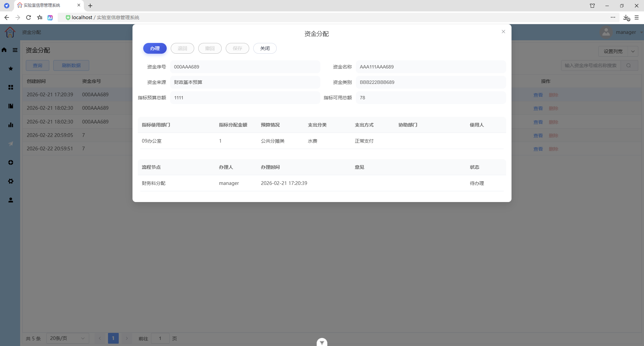644x346 pixels.
Task: Click the 保存 button in the dialog
Action: pos(237,48)
